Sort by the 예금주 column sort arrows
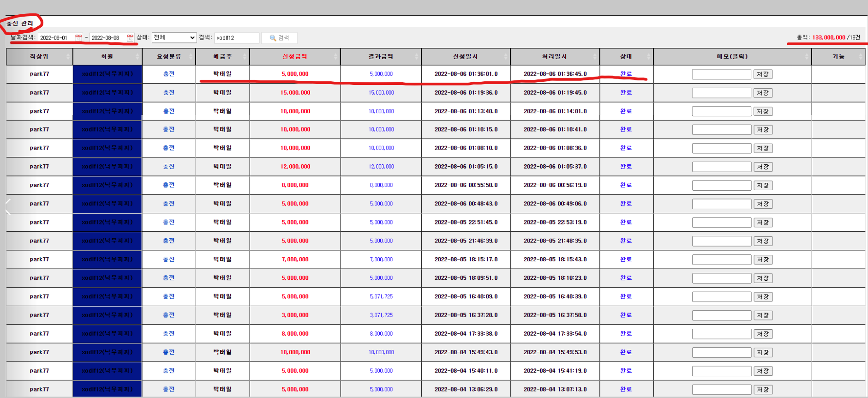 (x=245, y=56)
